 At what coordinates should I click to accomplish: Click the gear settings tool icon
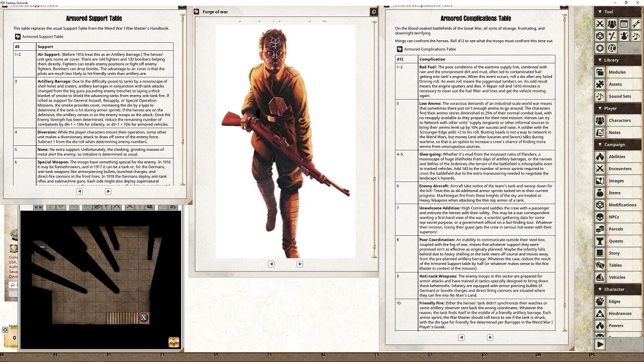coord(600,48)
